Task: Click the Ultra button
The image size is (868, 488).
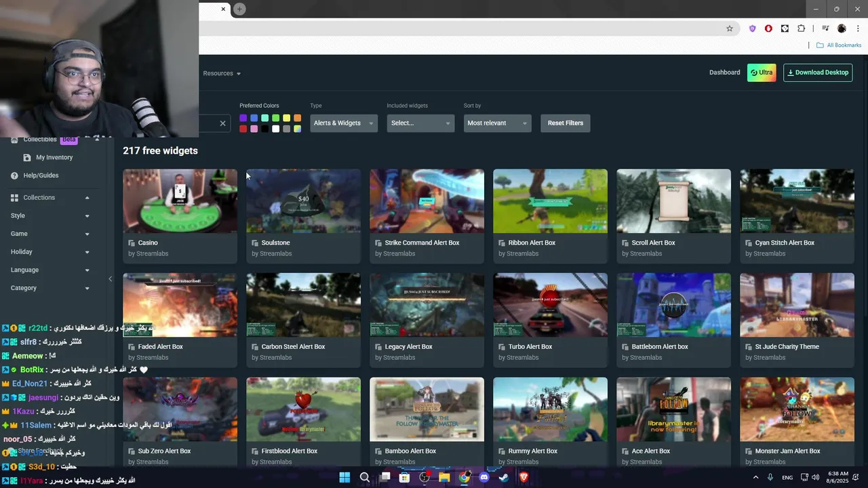Action: pyautogui.click(x=762, y=73)
